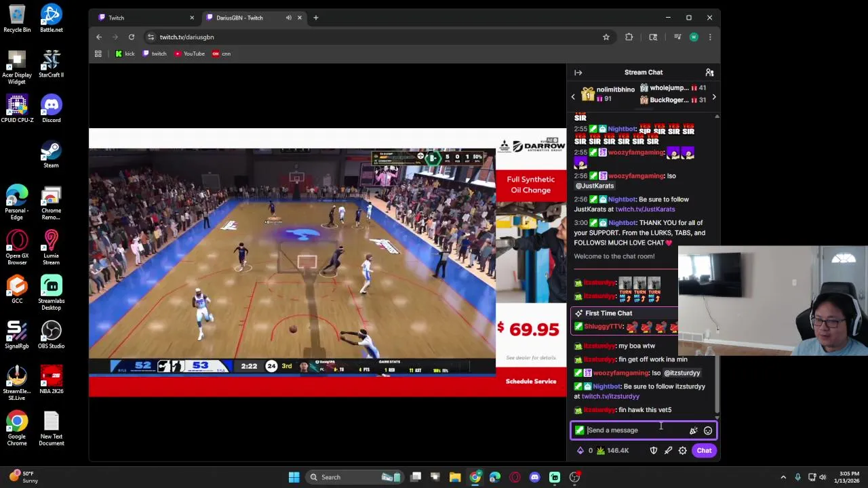Mute the DariusGBN tab audio
Screen dimensions: 868x488
click(289, 18)
